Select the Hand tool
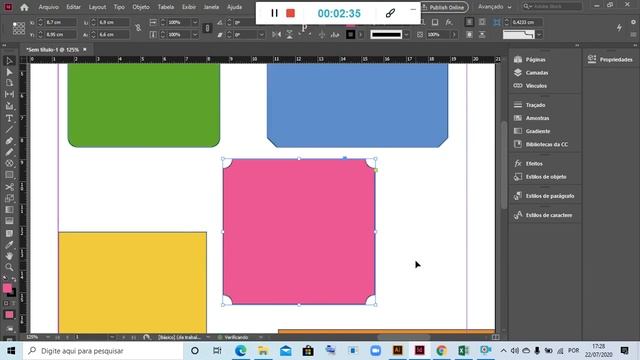Screen dimensions: 640x360 pyautogui.click(x=9, y=256)
